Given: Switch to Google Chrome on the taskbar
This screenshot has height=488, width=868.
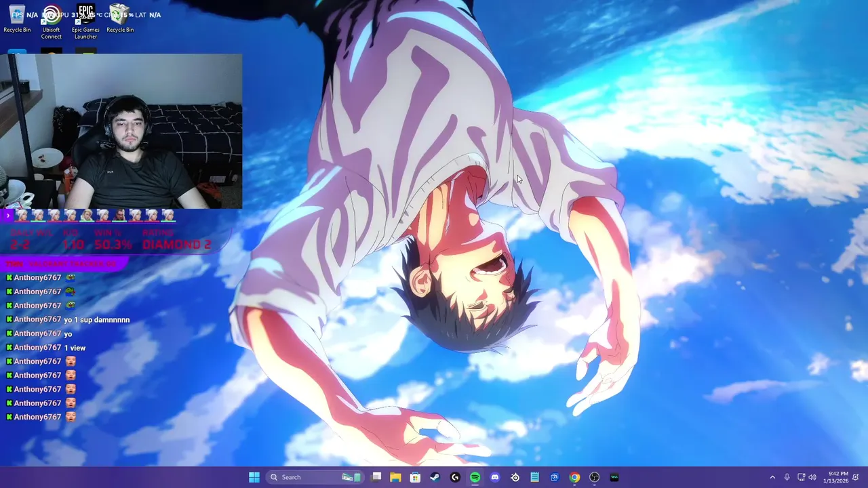Looking at the screenshot, I should point(574,477).
